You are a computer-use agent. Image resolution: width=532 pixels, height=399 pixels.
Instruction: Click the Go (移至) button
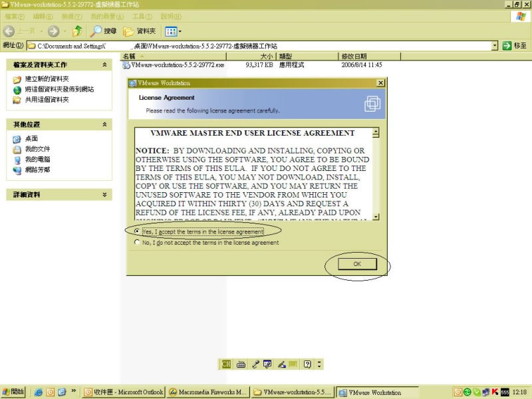point(515,46)
